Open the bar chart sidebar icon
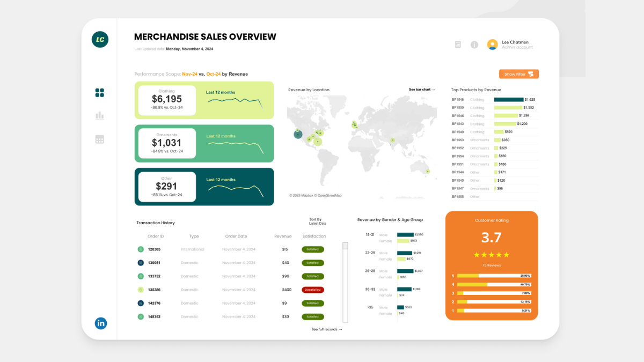This screenshot has width=644, height=362. click(99, 116)
